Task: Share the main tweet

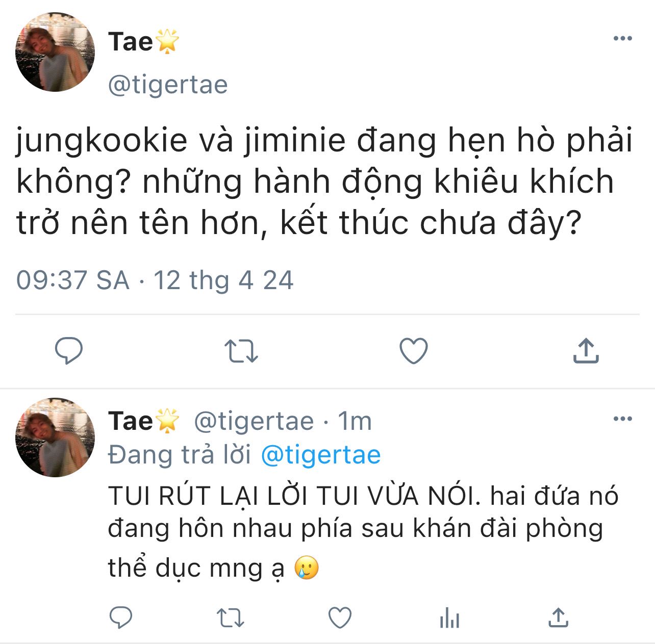Action: [586, 351]
